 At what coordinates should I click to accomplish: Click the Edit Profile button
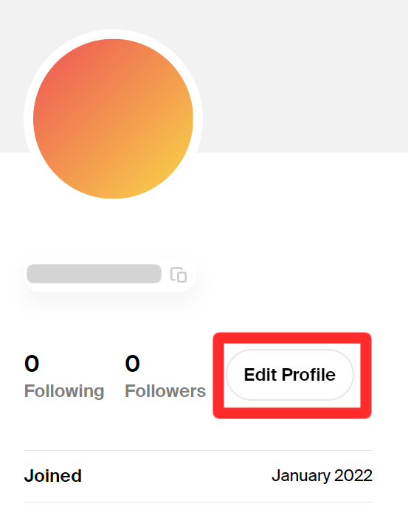pos(290,375)
